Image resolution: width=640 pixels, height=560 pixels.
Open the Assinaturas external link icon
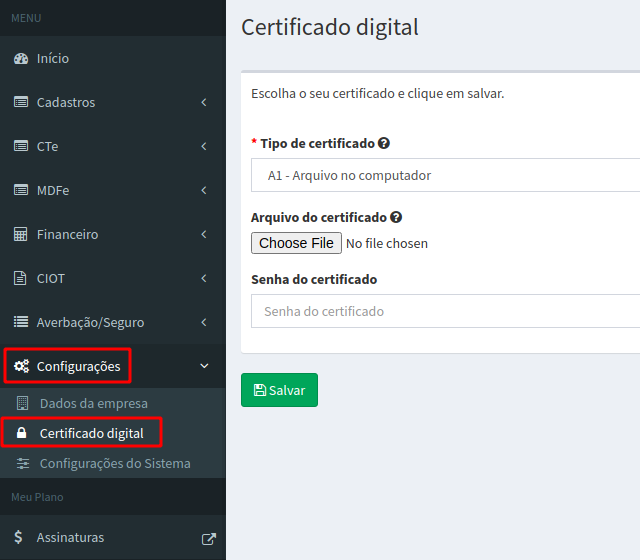(208, 538)
